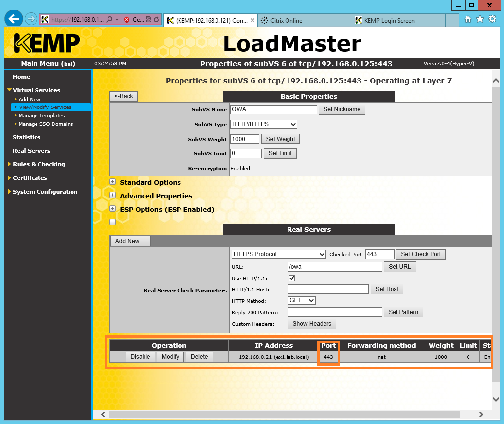Click the URL field containing /owa

click(334, 267)
